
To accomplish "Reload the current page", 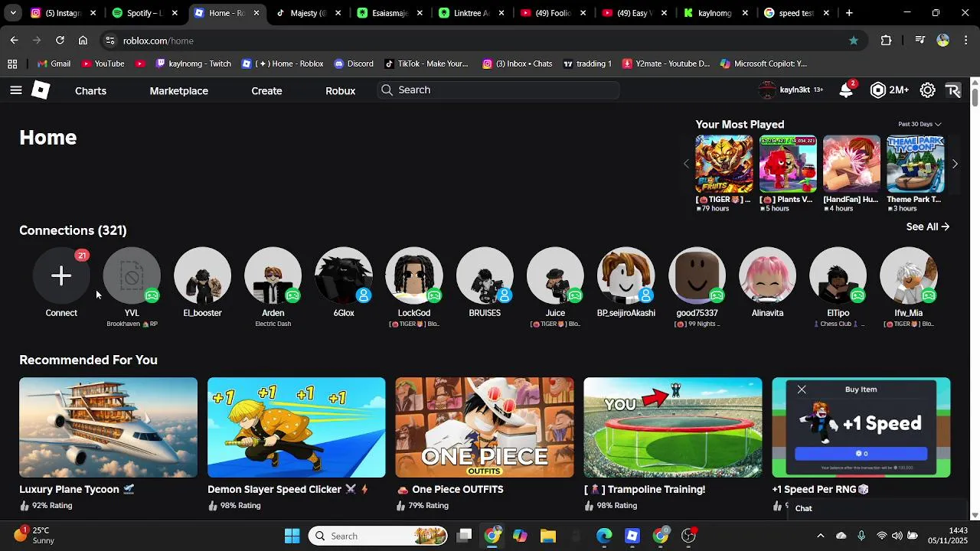I will (x=60, y=41).
